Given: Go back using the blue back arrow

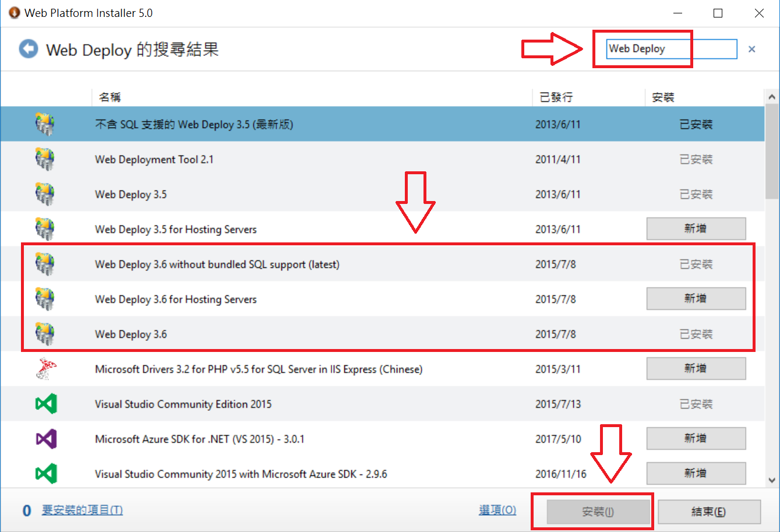Looking at the screenshot, I should click(x=28, y=49).
